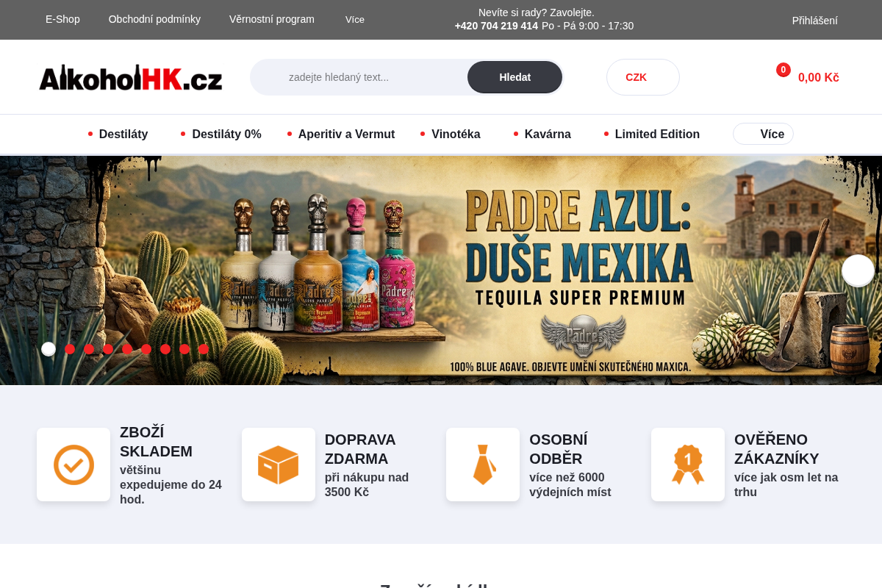Click the hours text Po - Pá 9:00 - 17:30
Image resolution: width=882 pixels, height=588 pixels.
pyautogui.click(x=587, y=26)
